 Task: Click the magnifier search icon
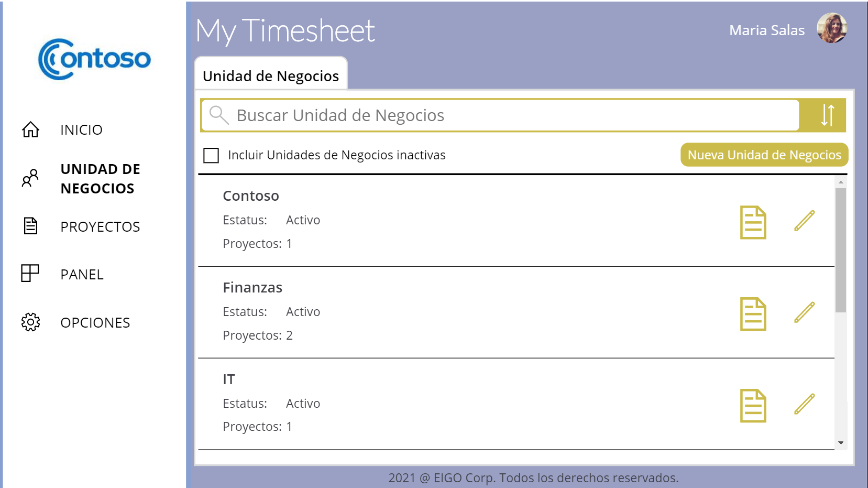219,115
